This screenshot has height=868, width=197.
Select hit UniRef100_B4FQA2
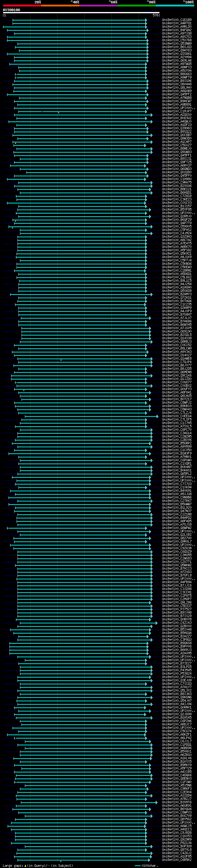point(177,30)
